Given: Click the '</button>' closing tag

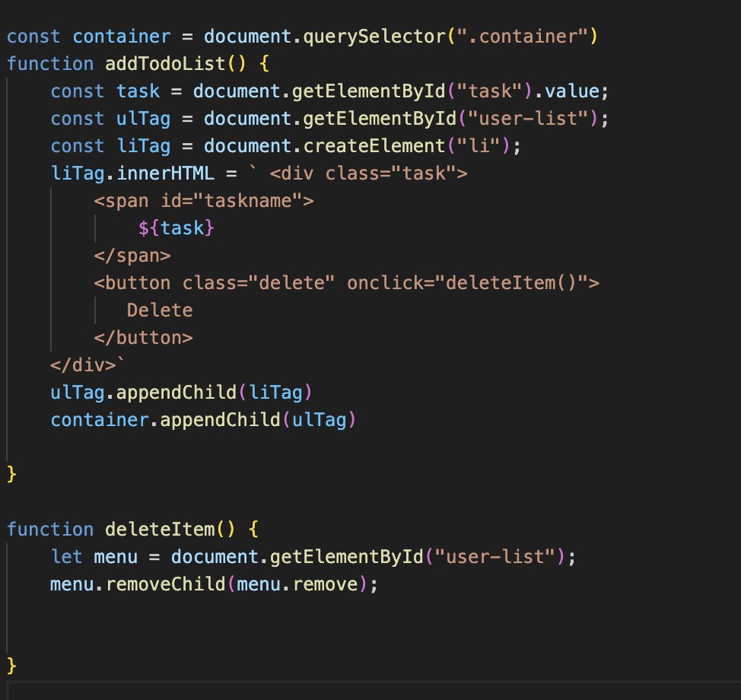Looking at the screenshot, I should click(143, 338).
